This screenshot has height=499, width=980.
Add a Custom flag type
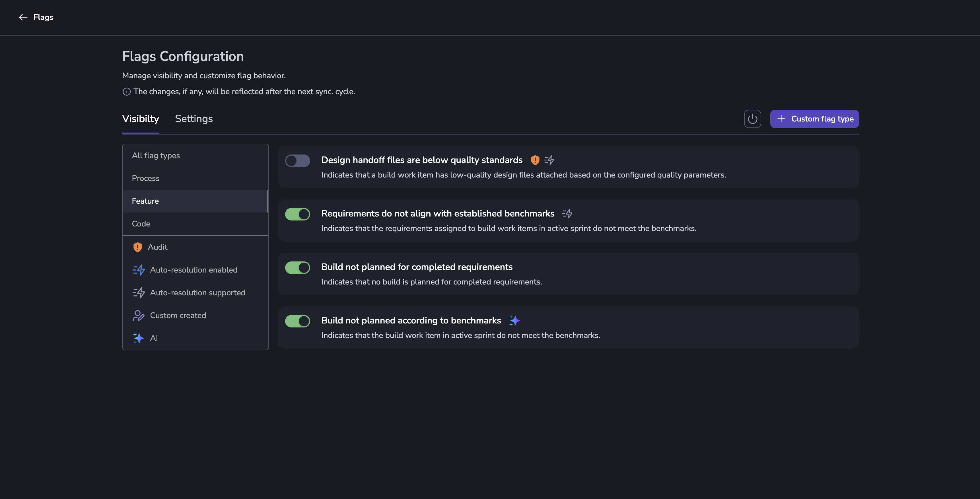[814, 119]
